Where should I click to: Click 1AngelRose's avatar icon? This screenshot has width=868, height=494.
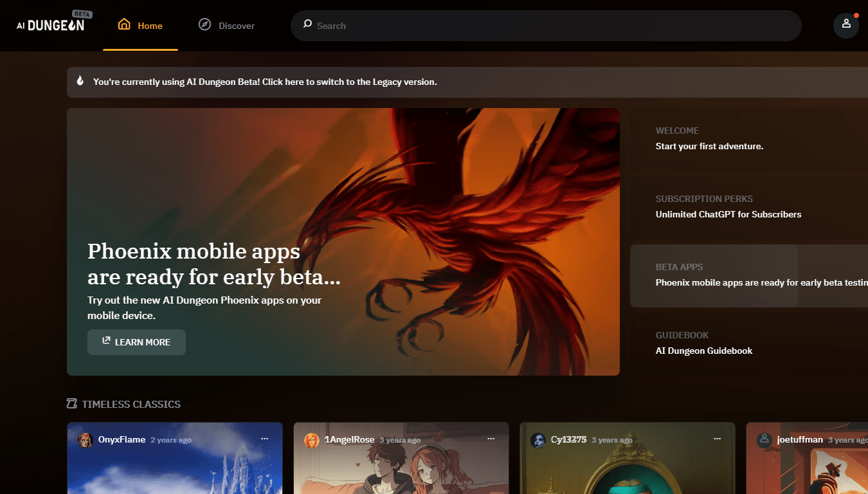coord(312,440)
